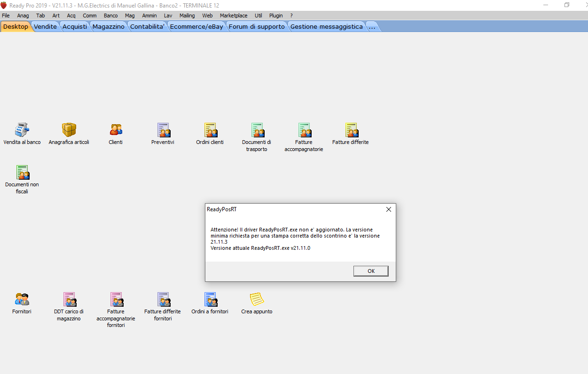Switch to Forum di supporto tab
588x374 pixels.
click(257, 26)
